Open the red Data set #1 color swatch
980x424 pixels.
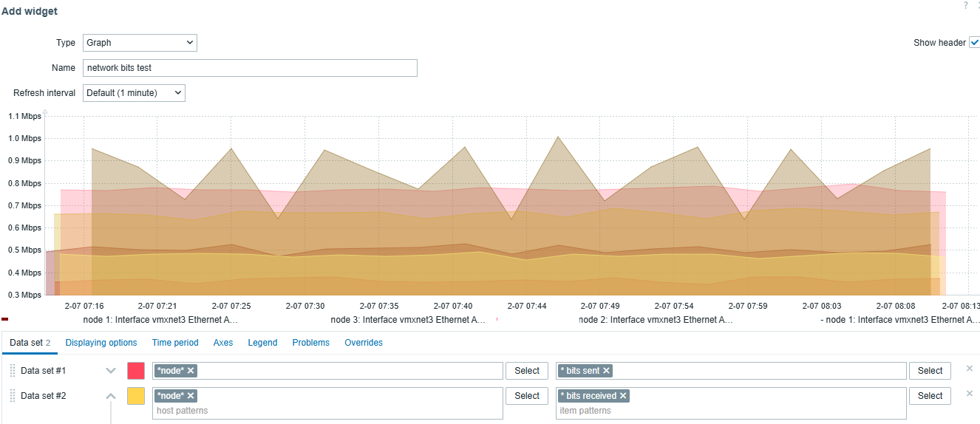coord(136,371)
